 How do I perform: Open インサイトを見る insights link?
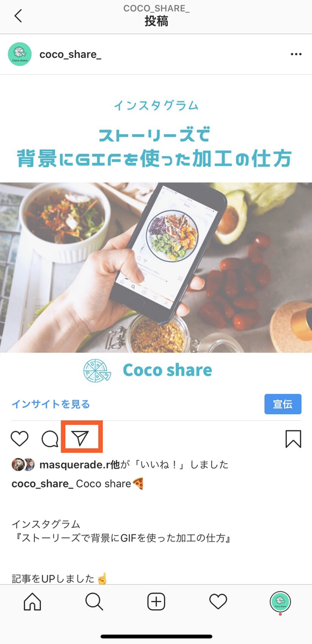51,404
